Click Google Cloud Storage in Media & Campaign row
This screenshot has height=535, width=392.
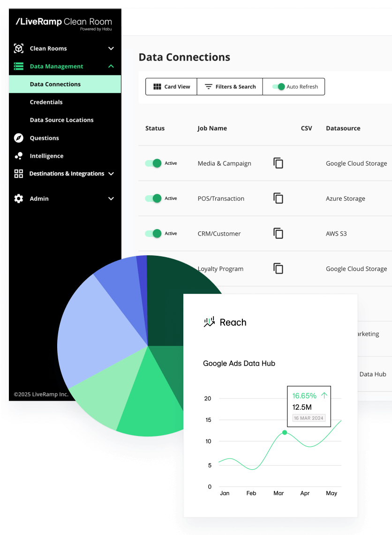356,163
